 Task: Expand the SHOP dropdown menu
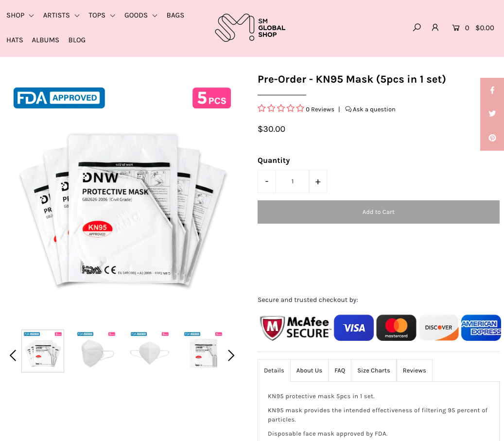(x=20, y=16)
